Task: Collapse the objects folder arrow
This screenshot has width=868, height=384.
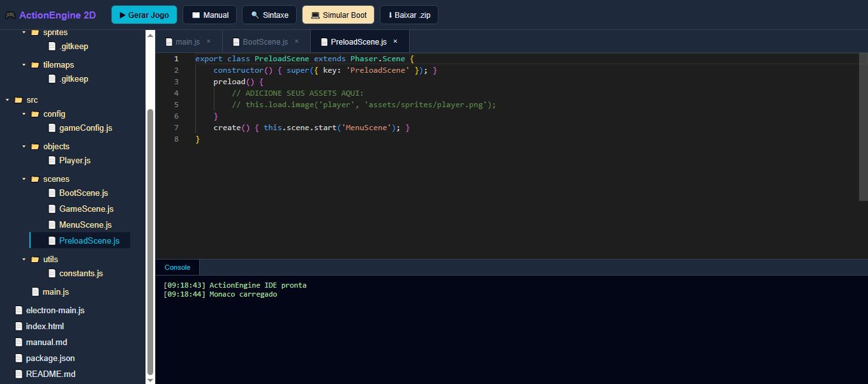Action: [24, 146]
